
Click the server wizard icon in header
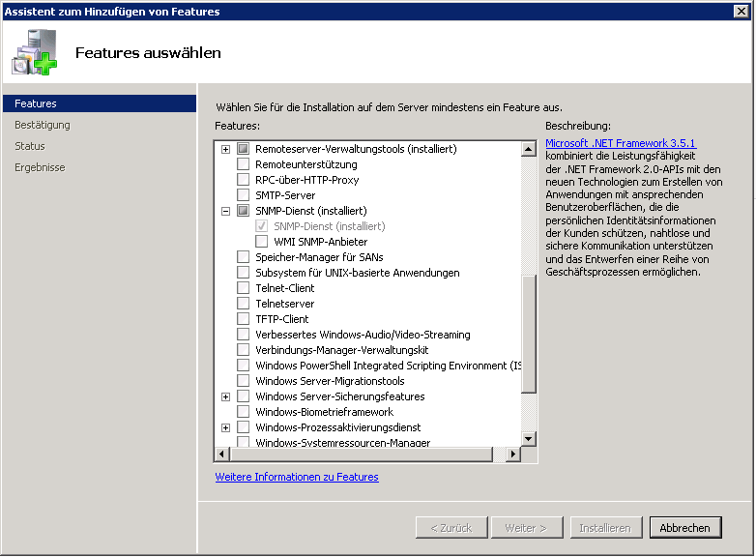35,52
